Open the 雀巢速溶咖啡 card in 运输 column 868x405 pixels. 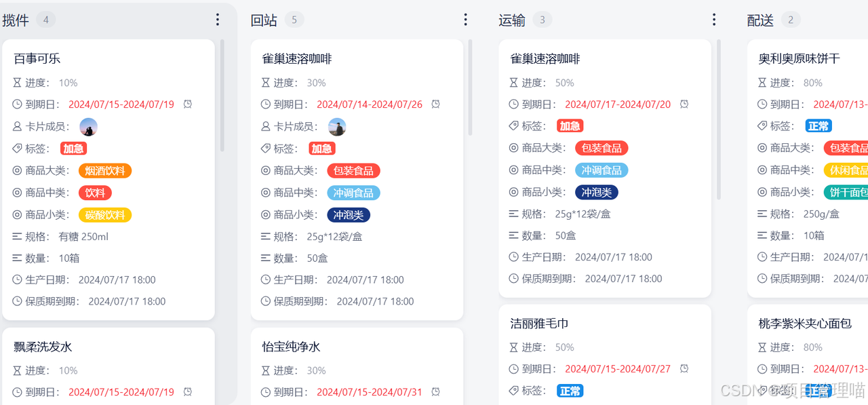click(605, 168)
